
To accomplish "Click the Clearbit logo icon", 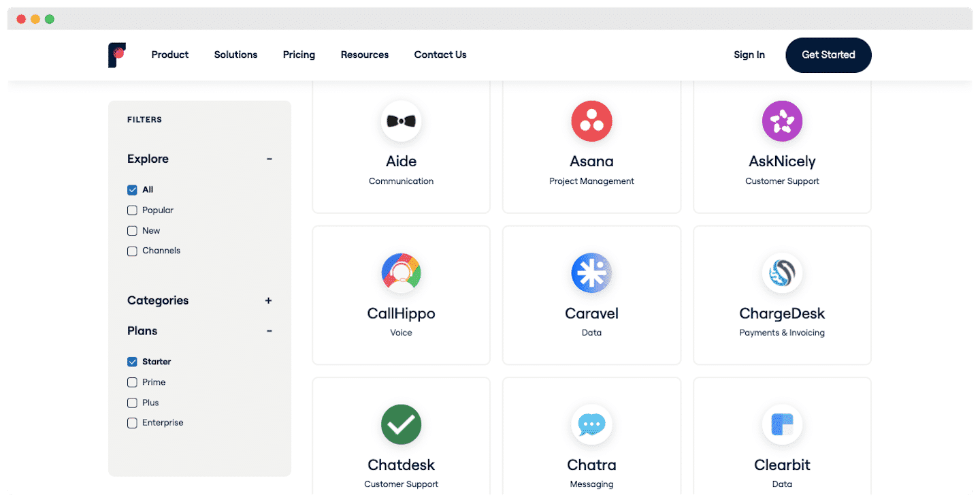I will (x=782, y=424).
